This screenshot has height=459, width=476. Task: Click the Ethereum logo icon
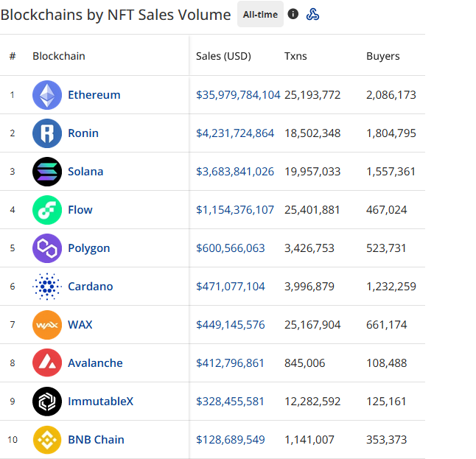[47, 95]
